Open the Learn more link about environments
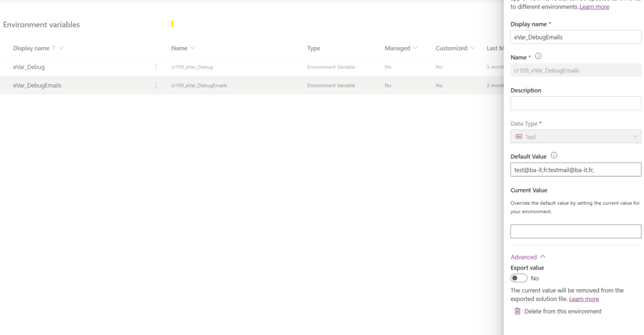This screenshot has width=644, height=335. point(594,7)
